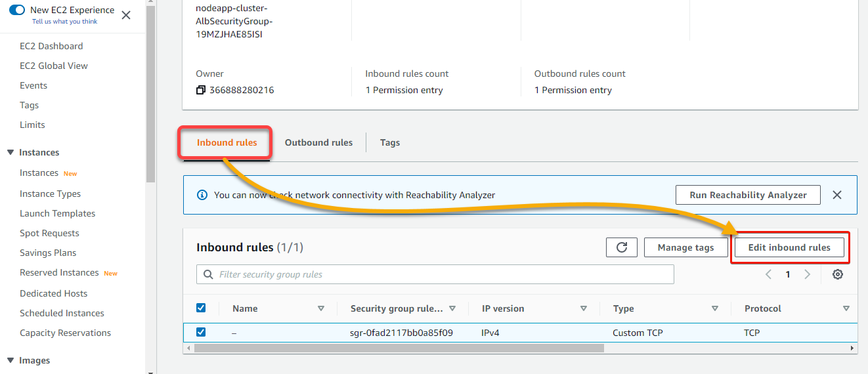This screenshot has width=868, height=374.
Task: Run Reachability Analyzer
Action: [749, 195]
